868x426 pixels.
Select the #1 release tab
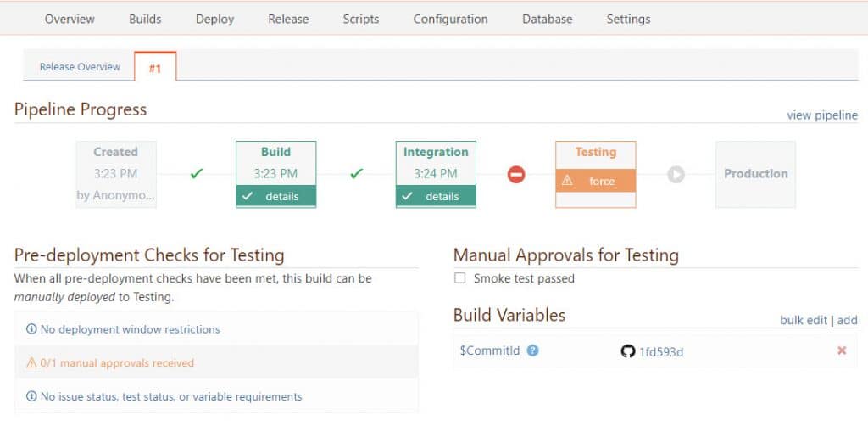tap(155, 68)
